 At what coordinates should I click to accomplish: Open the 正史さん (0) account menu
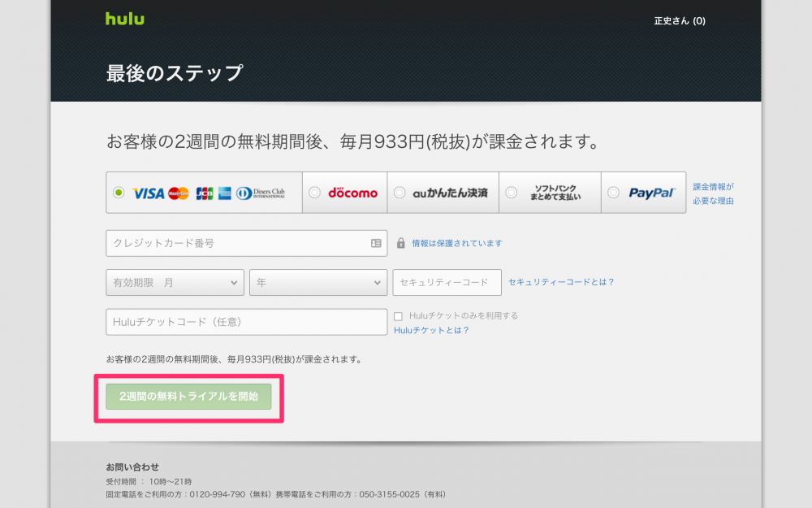coord(680,21)
